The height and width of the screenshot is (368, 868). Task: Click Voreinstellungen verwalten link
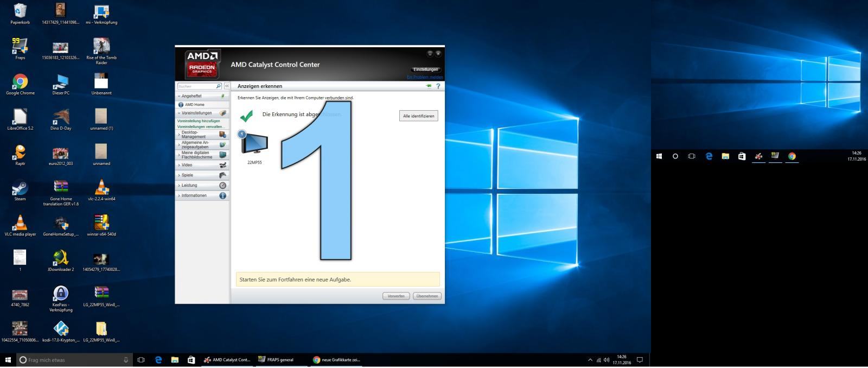201,126
